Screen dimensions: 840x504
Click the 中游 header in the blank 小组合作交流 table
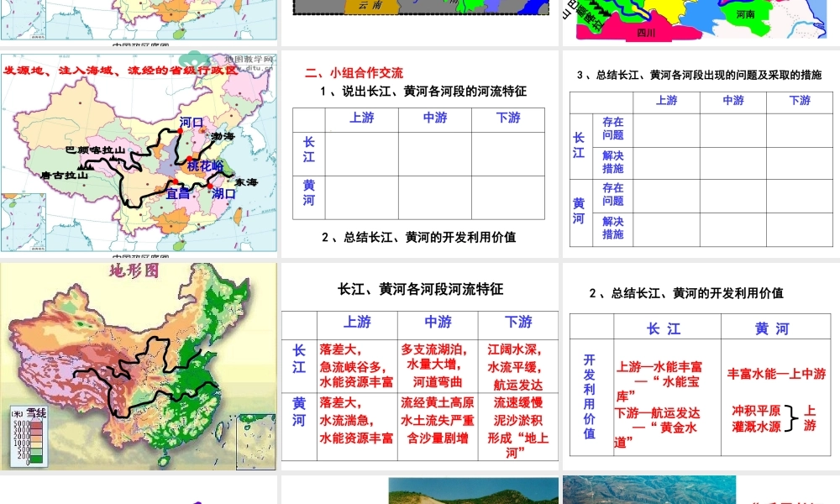[x=435, y=118]
